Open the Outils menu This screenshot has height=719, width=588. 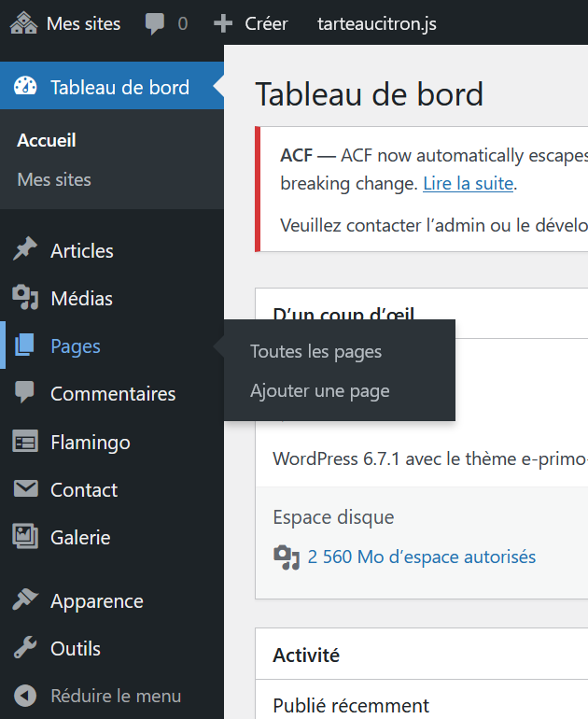click(76, 649)
